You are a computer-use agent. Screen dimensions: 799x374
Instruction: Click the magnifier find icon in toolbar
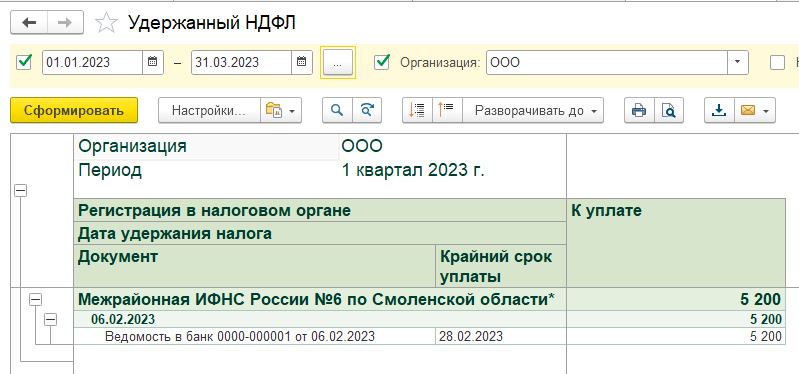[337, 110]
